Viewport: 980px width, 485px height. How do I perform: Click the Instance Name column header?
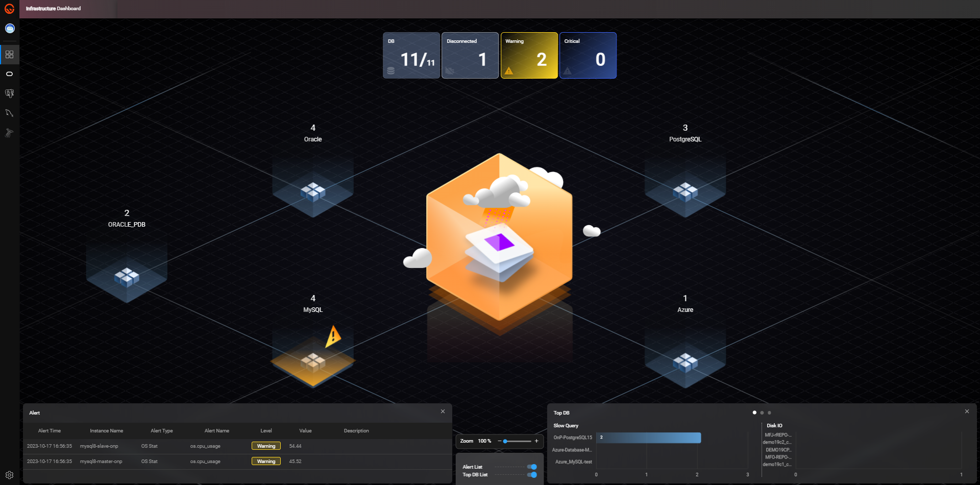point(106,431)
